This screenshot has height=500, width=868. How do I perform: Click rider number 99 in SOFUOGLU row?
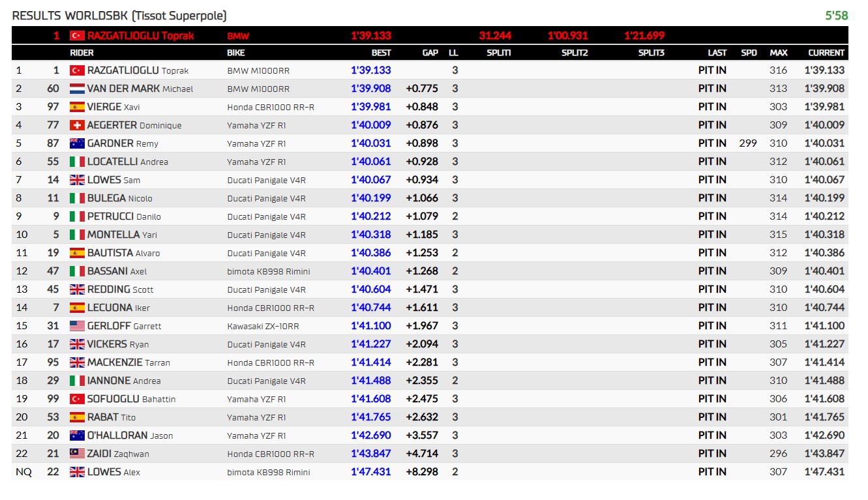(53, 399)
